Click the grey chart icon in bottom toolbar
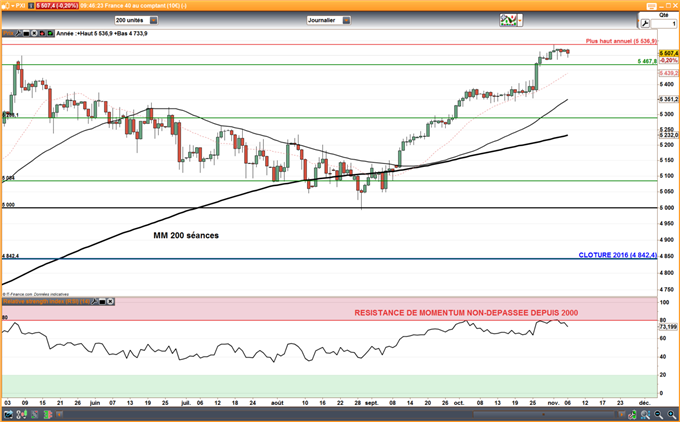The width and height of the screenshot is (680, 422). coord(34,414)
